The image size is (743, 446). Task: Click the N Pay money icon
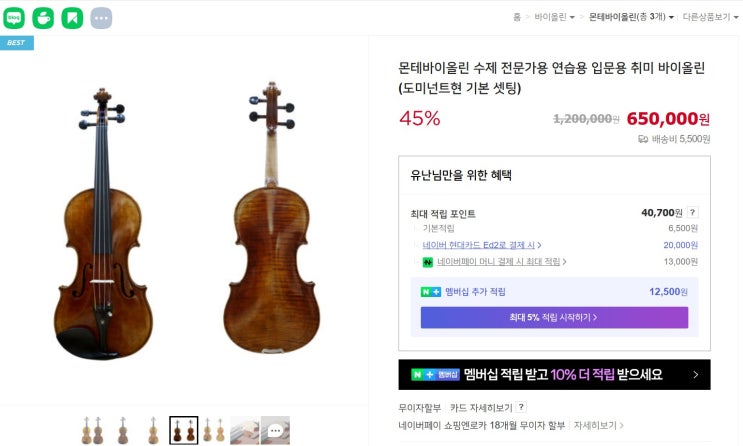coord(427,262)
